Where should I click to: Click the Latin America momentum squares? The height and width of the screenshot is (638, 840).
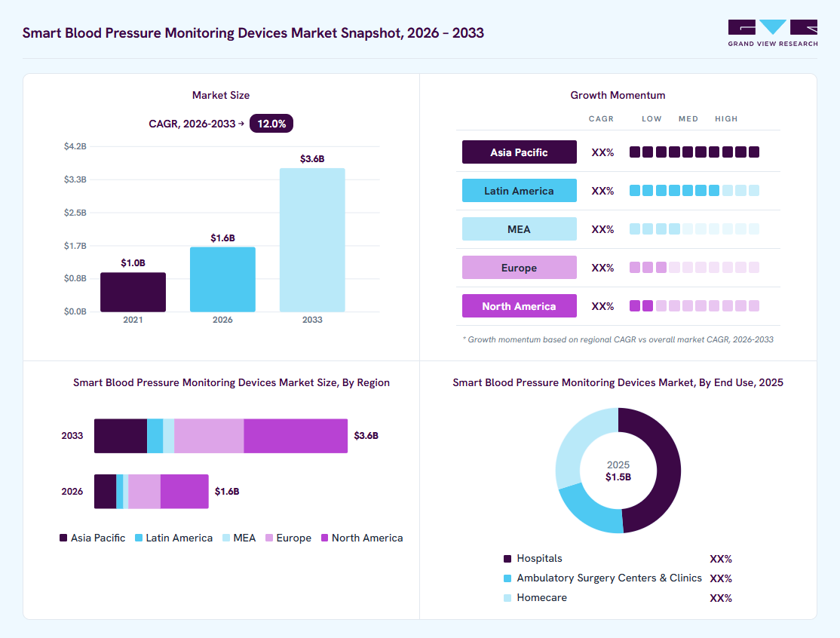[694, 191]
